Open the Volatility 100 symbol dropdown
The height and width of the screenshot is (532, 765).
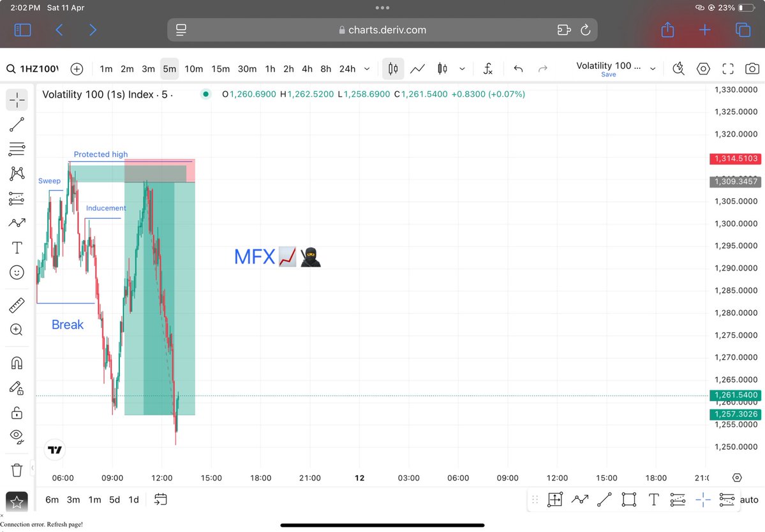652,68
